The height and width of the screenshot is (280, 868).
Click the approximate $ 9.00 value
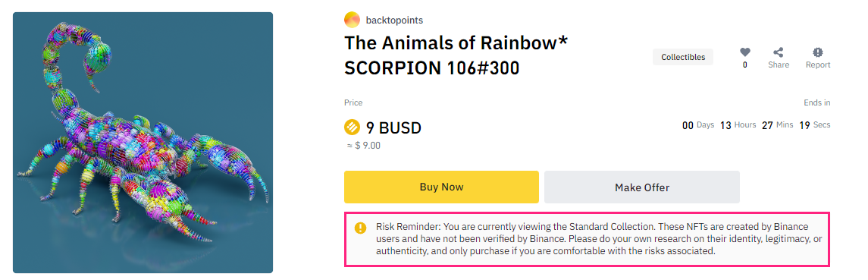(362, 146)
